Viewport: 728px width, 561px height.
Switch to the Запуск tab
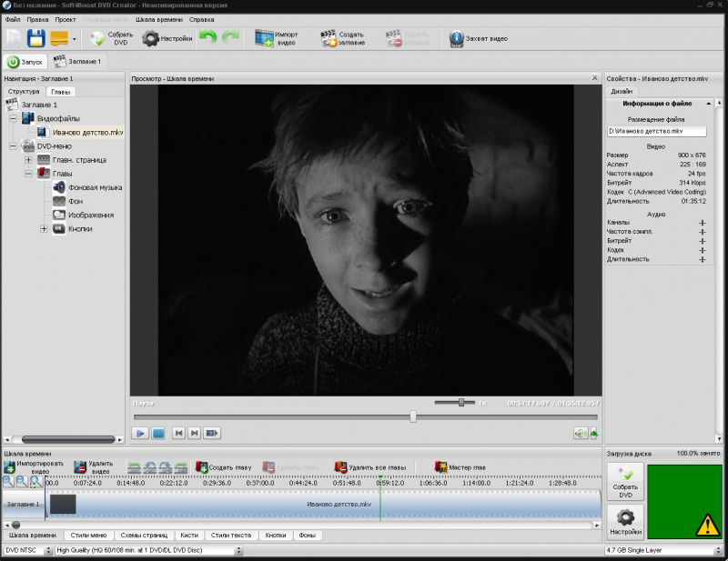tap(25, 62)
